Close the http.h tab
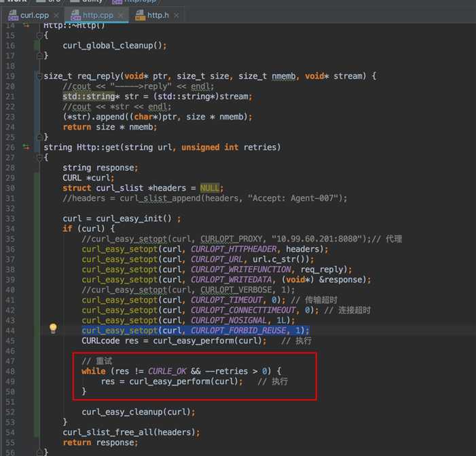Viewport: 476px width, 456px height. pyautogui.click(x=176, y=15)
